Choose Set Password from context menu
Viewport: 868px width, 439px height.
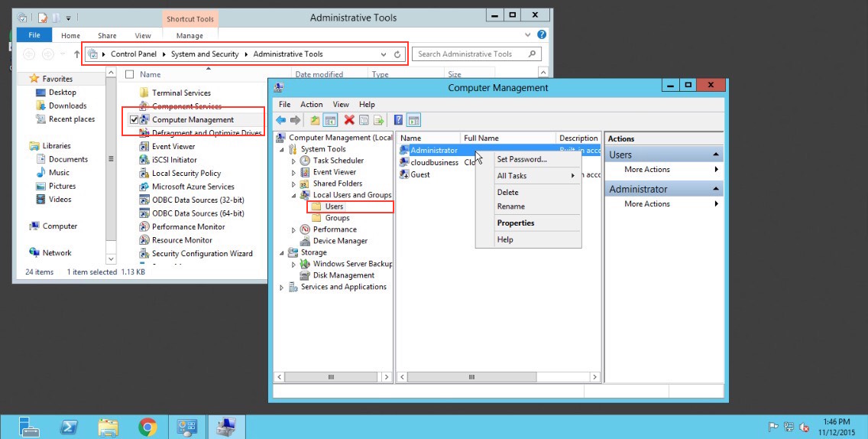point(522,160)
